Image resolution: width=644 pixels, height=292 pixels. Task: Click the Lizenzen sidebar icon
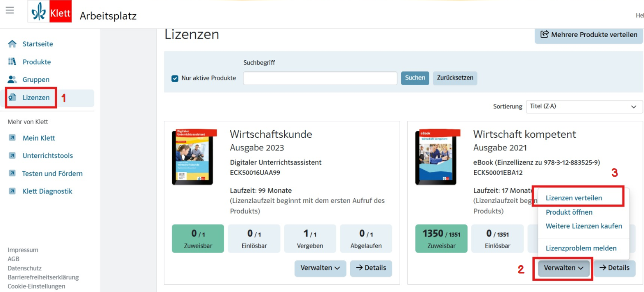[x=12, y=97]
